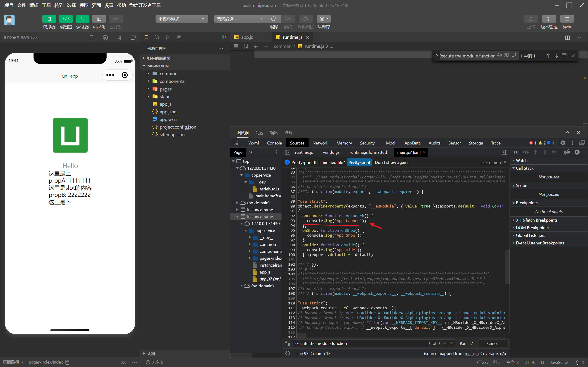Click the Sources code vertical scrollbar
Screen dimensions: 588x367
pyautogui.click(x=507, y=267)
